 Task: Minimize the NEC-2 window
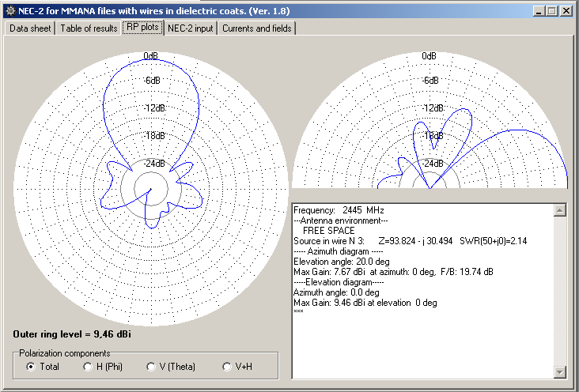(539, 11)
